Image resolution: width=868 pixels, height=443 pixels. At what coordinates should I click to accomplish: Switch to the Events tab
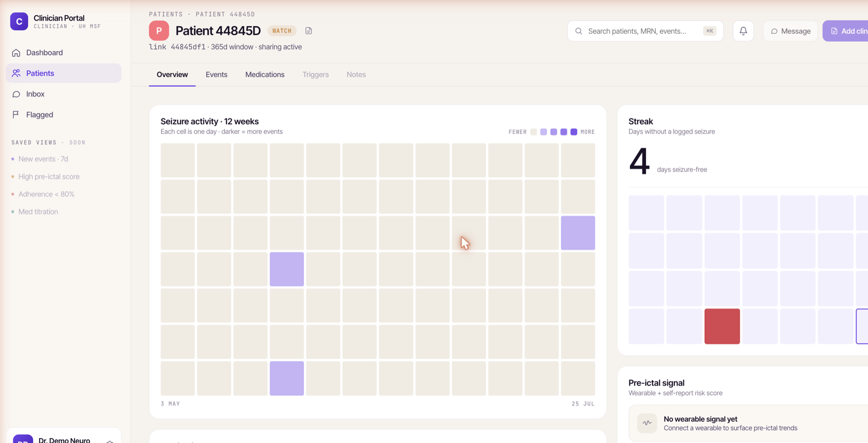pyautogui.click(x=216, y=75)
